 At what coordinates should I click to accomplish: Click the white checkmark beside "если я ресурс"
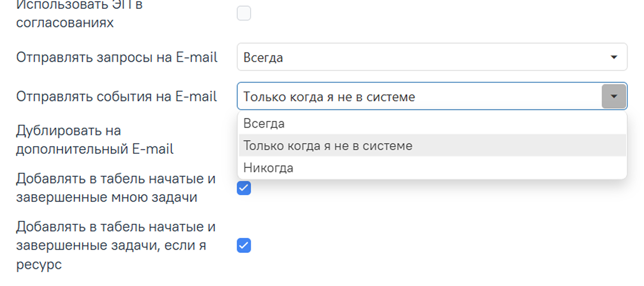click(244, 245)
